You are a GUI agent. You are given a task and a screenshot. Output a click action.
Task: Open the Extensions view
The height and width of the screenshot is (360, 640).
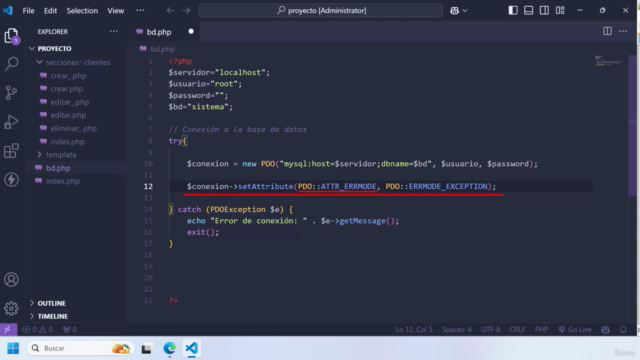click(x=11, y=151)
